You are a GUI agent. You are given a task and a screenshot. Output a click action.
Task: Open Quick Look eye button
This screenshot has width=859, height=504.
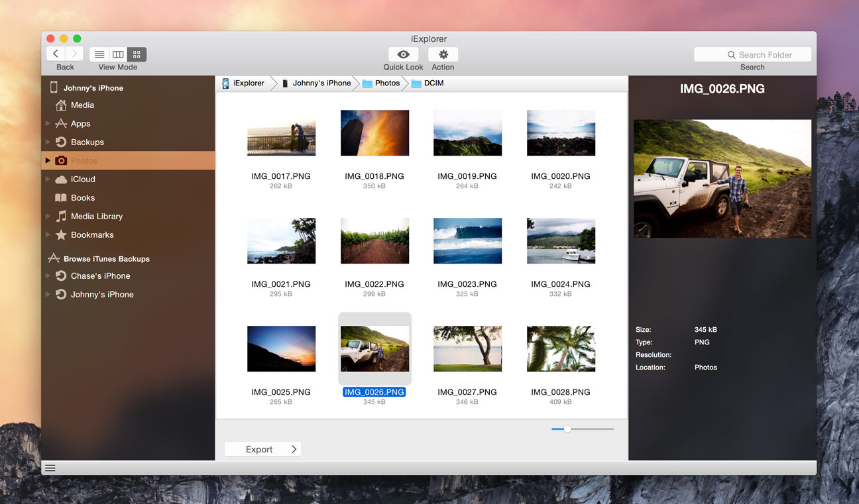coord(403,54)
